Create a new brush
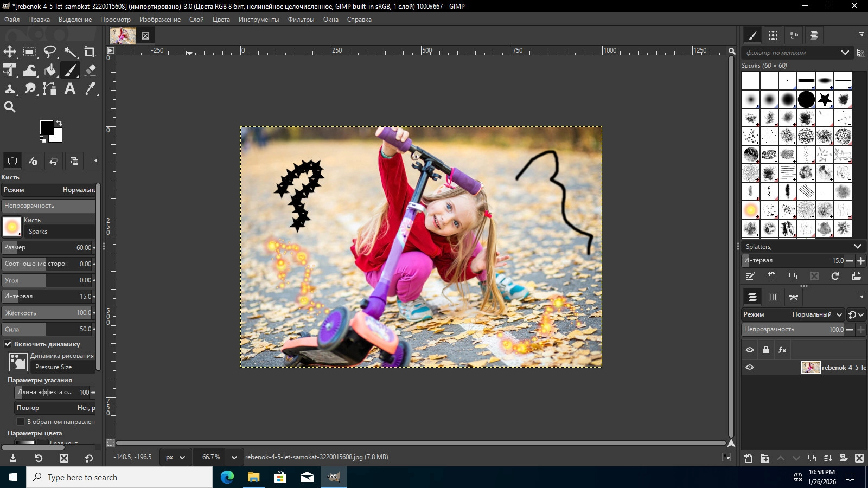The image size is (868, 488). 772,277
